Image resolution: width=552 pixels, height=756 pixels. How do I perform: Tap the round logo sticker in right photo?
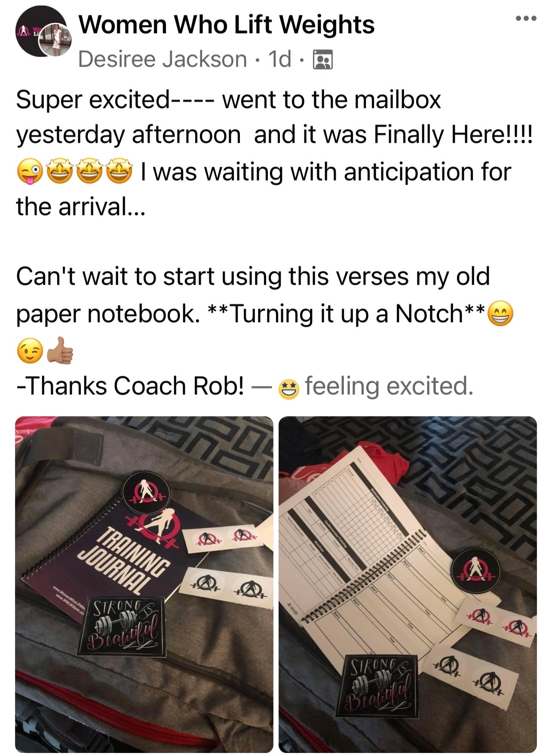[475, 571]
